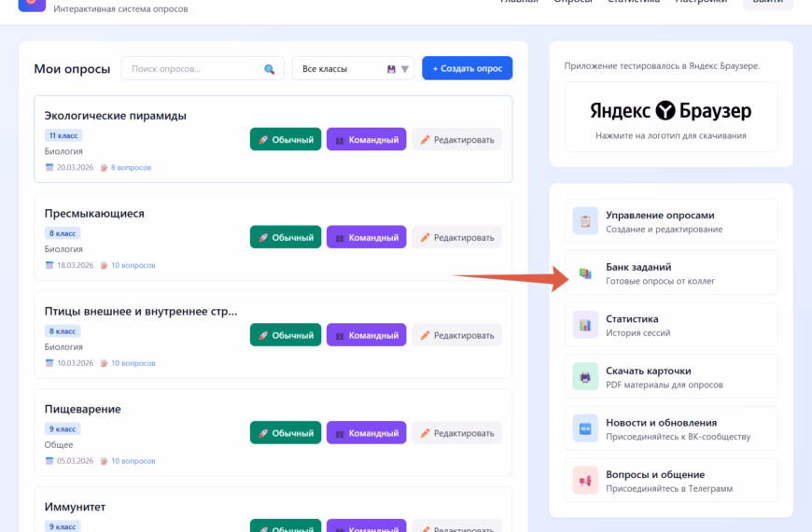Click the Экологические пирамиды title
The image size is (812, 532).
[115, 116]
